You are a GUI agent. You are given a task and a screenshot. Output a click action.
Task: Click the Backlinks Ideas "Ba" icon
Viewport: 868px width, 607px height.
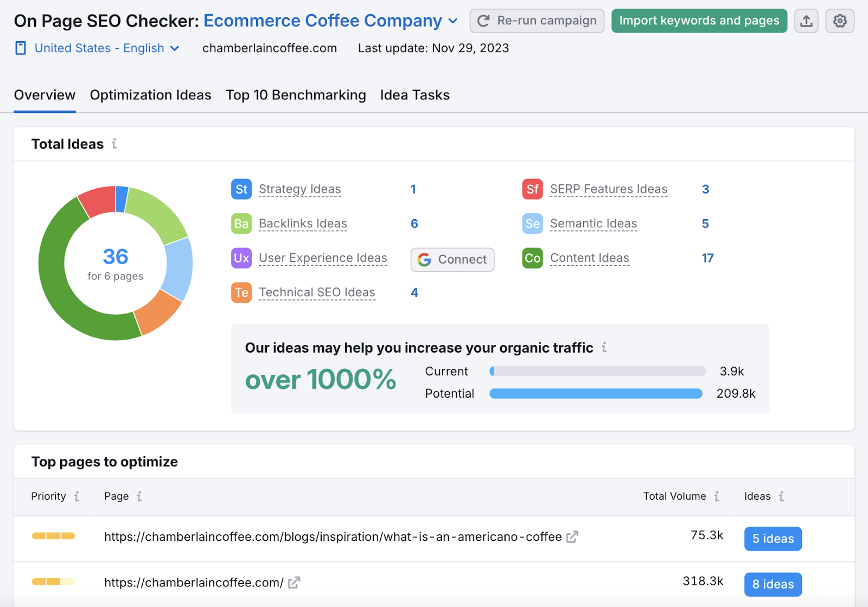tap(241, 223)
